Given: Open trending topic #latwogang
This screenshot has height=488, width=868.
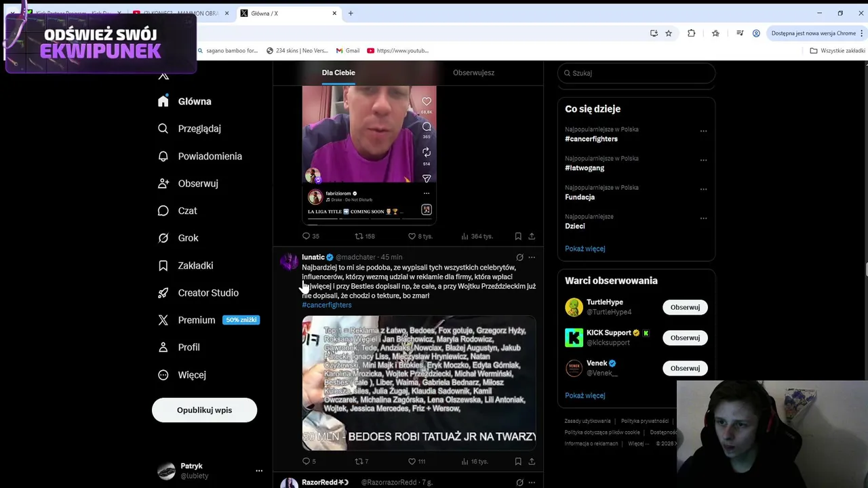Looking at the screenshot, I should point(585,168).
